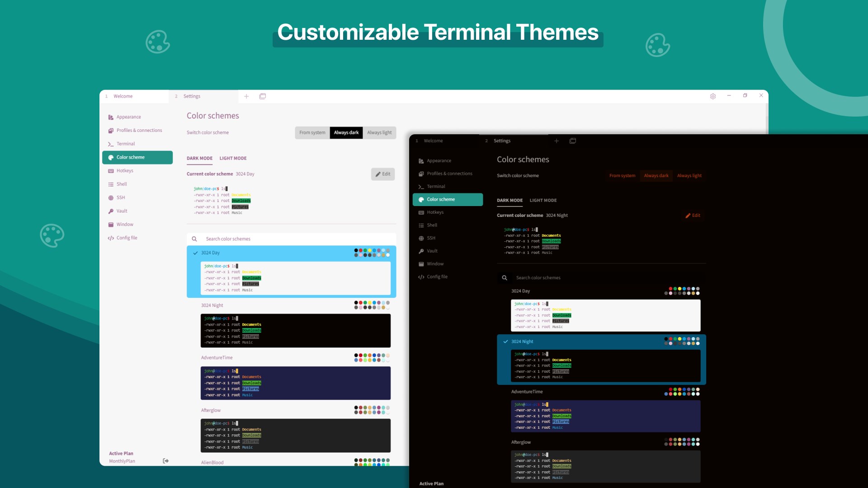Switch to LIGHT MODE tab in light window

point(233,159)
